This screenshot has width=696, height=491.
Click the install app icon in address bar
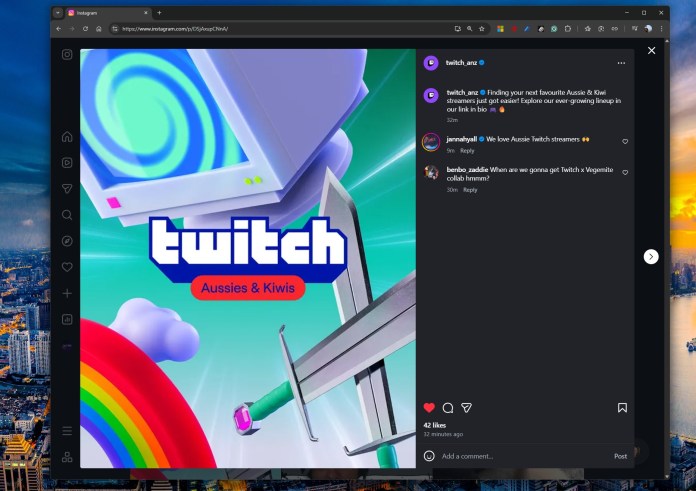pyautogui.click(x=458, y=29)
